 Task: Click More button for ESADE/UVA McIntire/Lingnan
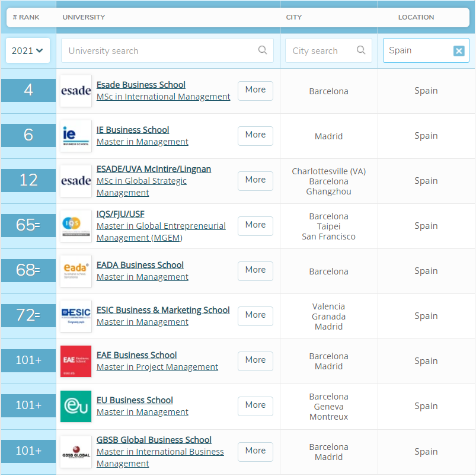[255, 181]
